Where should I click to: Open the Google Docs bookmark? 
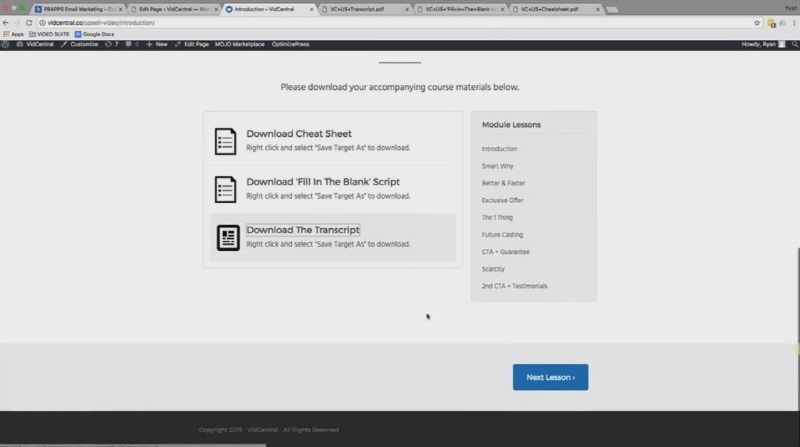[x=94, y=34]
